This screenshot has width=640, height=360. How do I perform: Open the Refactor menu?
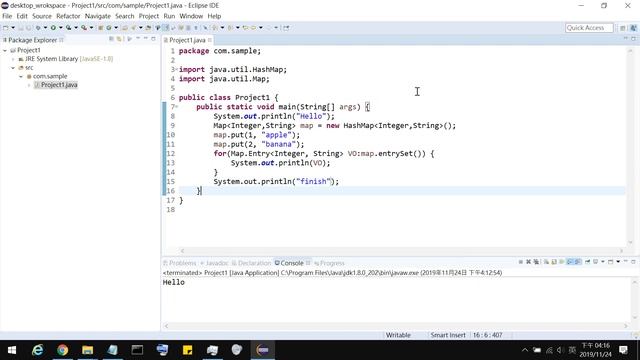68,16
